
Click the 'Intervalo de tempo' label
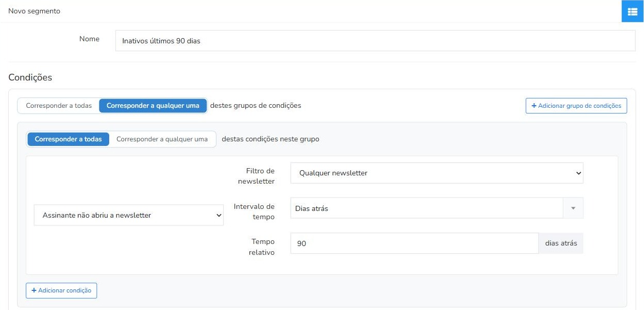tap(254, 211)
